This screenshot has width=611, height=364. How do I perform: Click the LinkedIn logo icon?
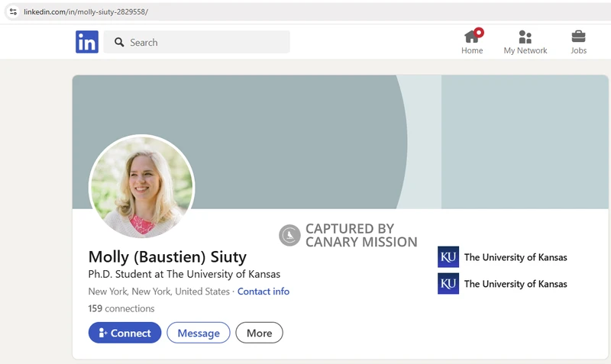pos(87,42)
